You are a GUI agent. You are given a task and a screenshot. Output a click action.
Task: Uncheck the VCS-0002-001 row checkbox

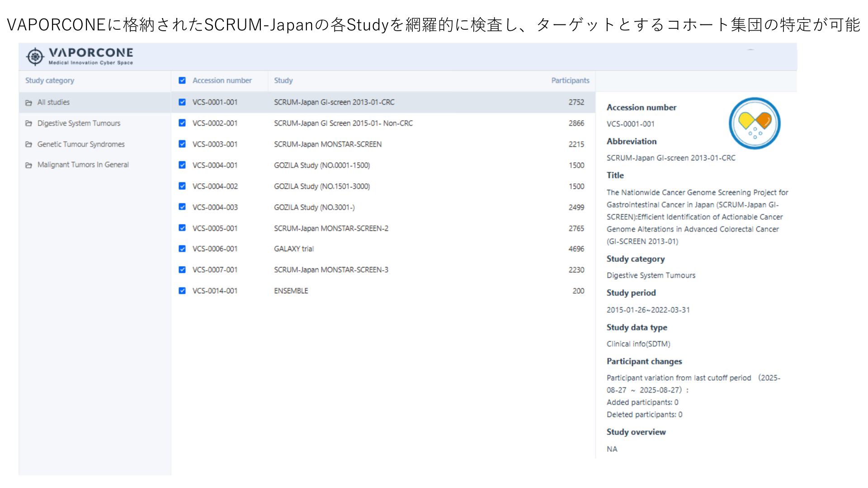pyautogui.click(x=182, y=123)
